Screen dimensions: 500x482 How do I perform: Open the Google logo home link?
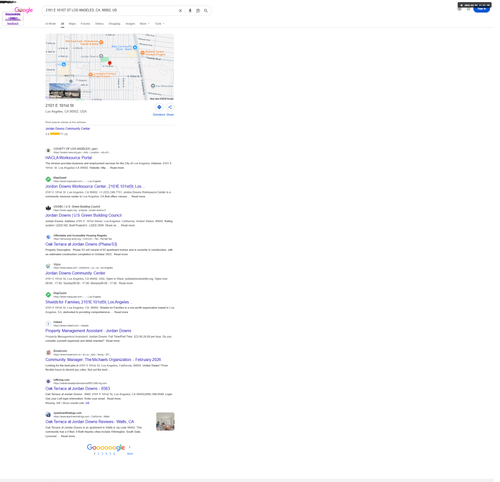point(23,10)
